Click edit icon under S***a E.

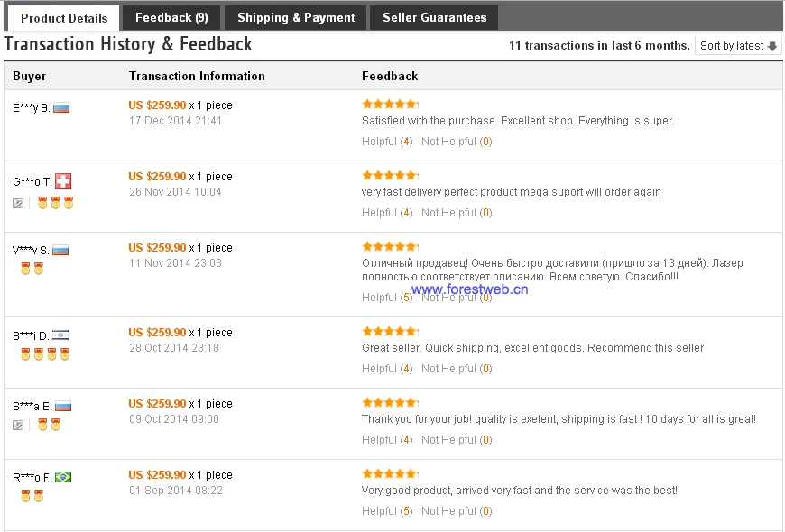(18, 426)
